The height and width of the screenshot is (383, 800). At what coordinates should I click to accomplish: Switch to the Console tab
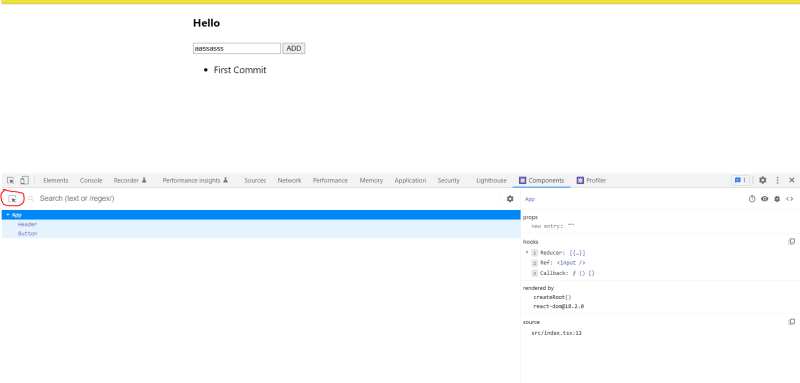(x=91, y=181)
